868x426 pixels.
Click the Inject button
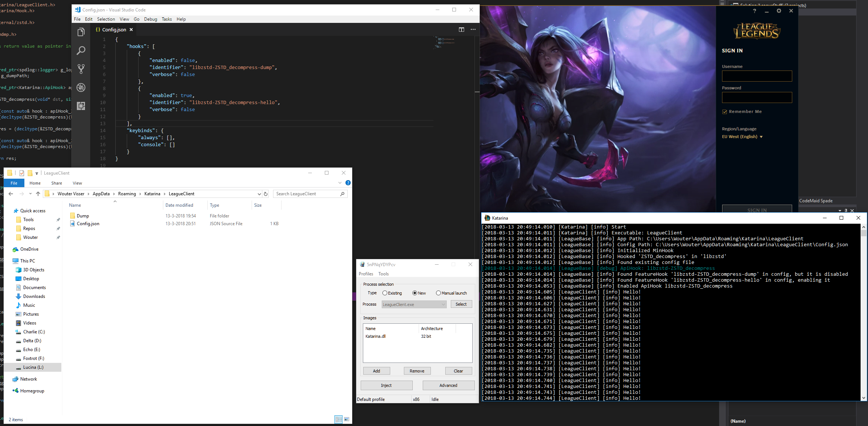[386, 385]
